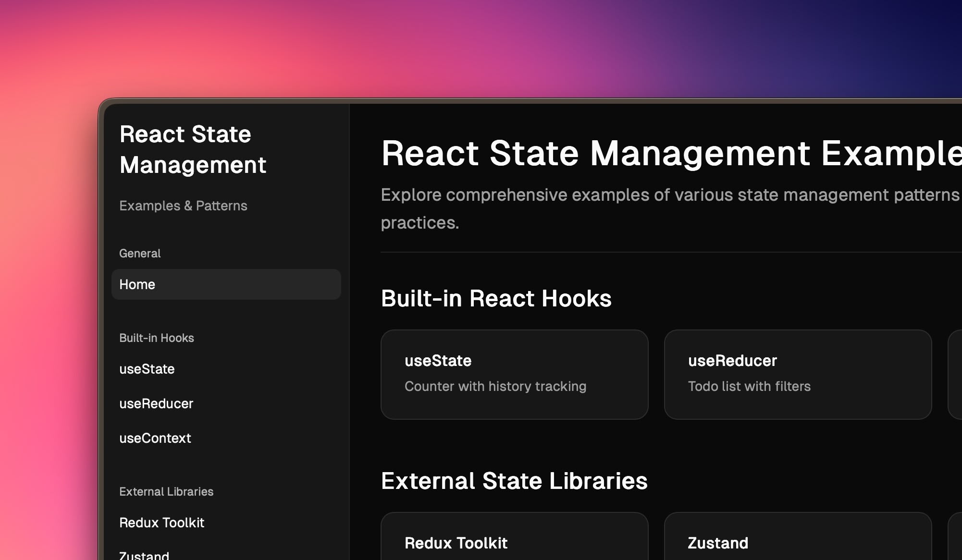Screen dimensions: 962x560
Task: Click the Examples & Patterns subtitle
Action: coord(183,206)
